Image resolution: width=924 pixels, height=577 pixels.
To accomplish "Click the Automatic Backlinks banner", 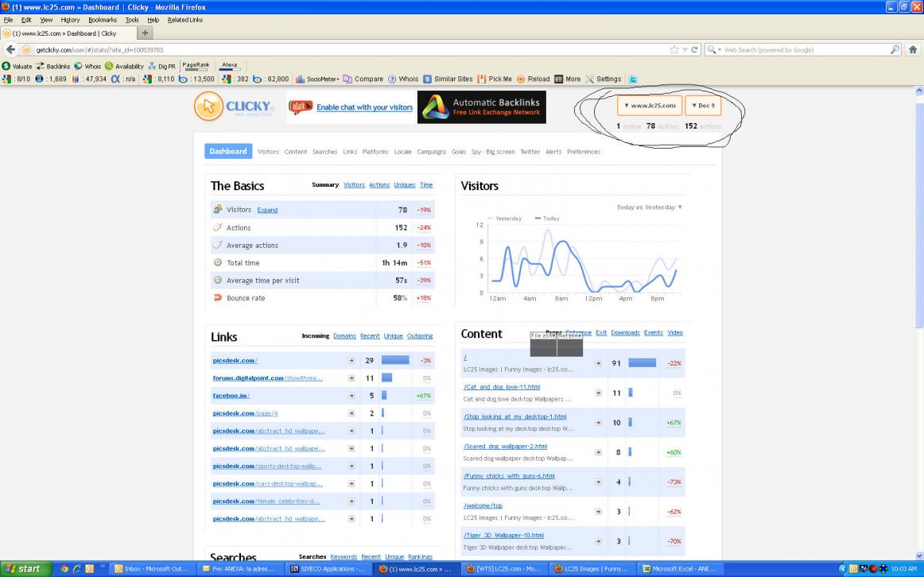I will coord(481,106).
